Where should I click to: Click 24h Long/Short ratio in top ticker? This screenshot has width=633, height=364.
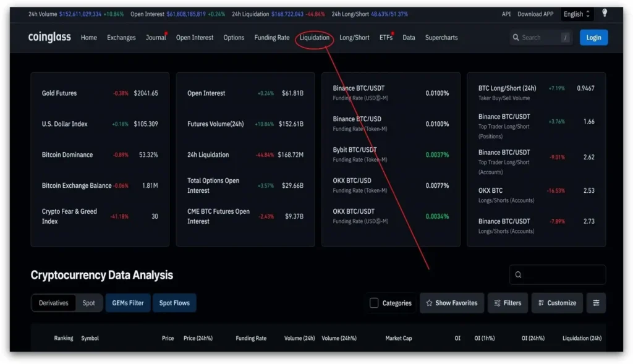pyautogui.click(x=389, y=14)
